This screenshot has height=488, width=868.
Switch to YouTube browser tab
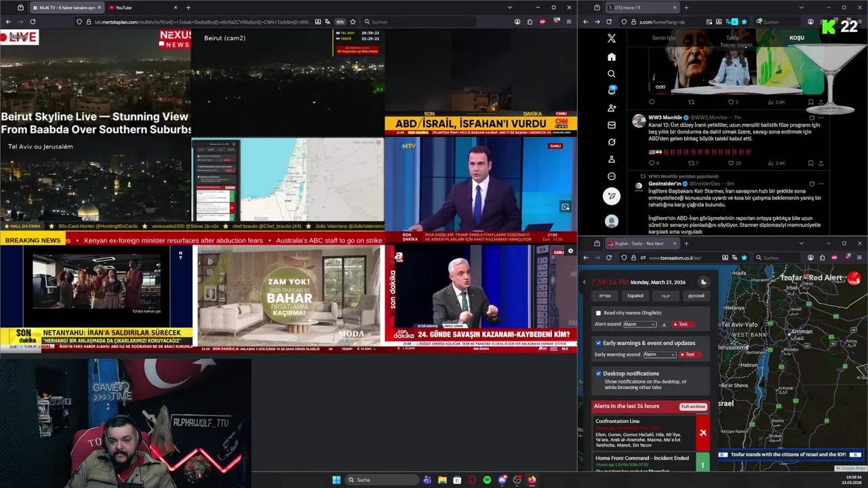click(141, 7)
